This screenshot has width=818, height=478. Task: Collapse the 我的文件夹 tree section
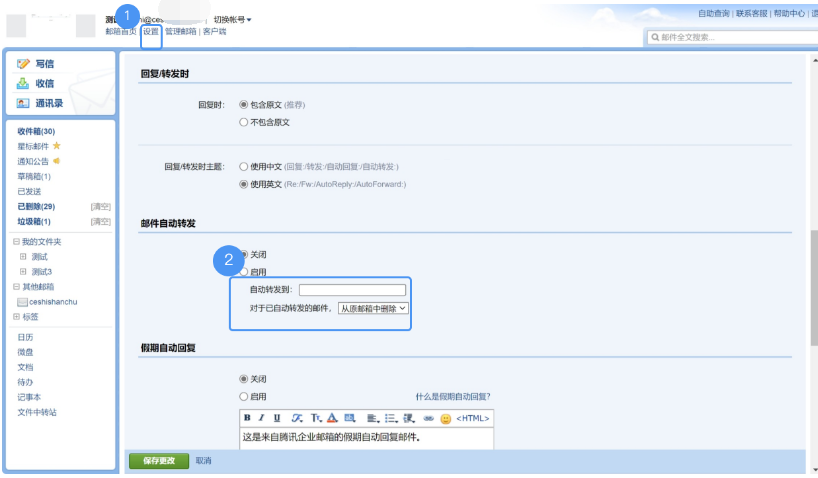click(x=16, y=242)
